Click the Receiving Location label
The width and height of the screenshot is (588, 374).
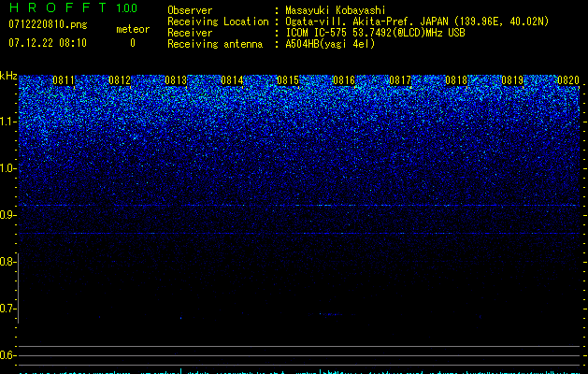(218, 22)
